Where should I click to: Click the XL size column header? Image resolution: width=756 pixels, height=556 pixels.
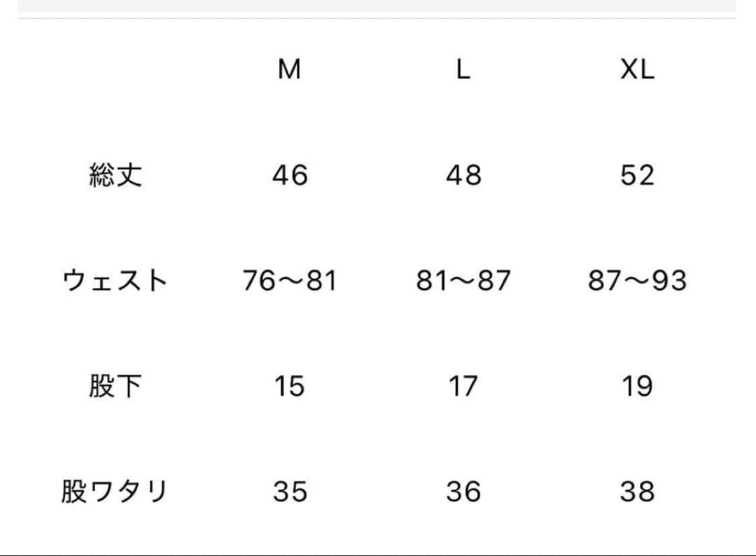pos(637,69)
